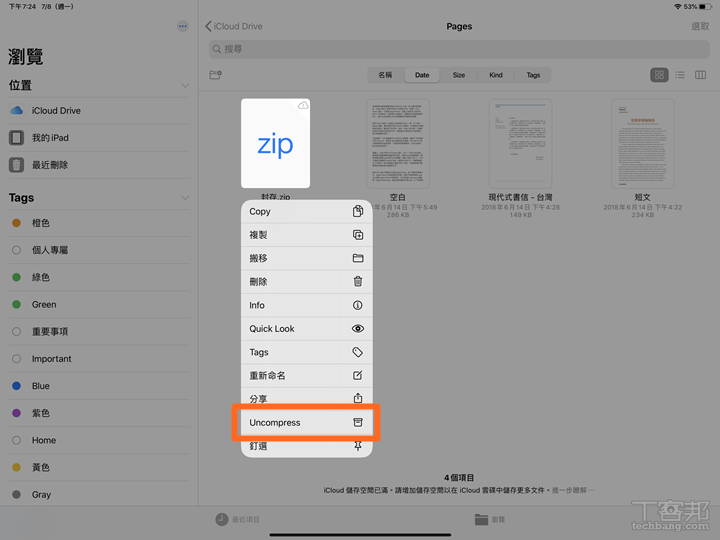Sort files by Tags
720x540 pixels.
[x=533, y=75]
